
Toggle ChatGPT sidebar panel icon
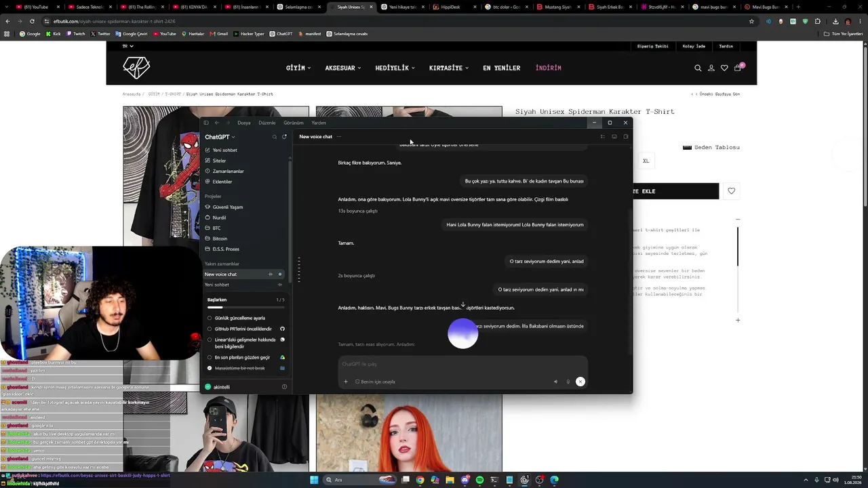coord(206,123)
